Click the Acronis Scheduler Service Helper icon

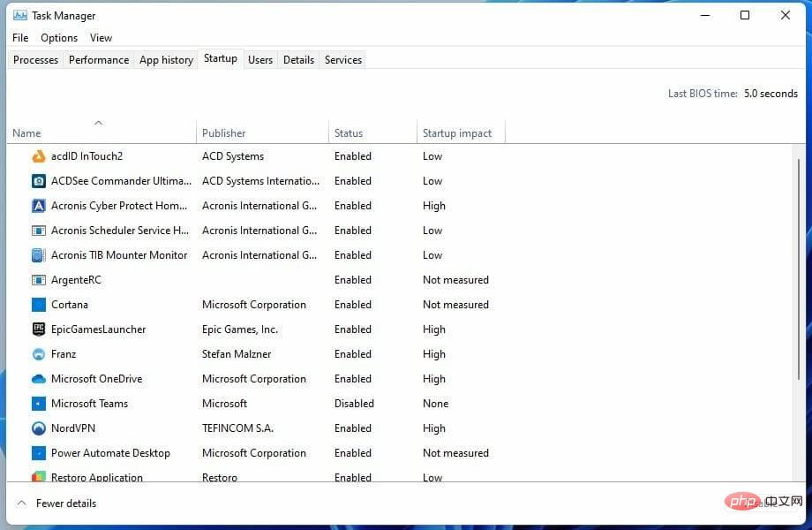tap(39, 231)
